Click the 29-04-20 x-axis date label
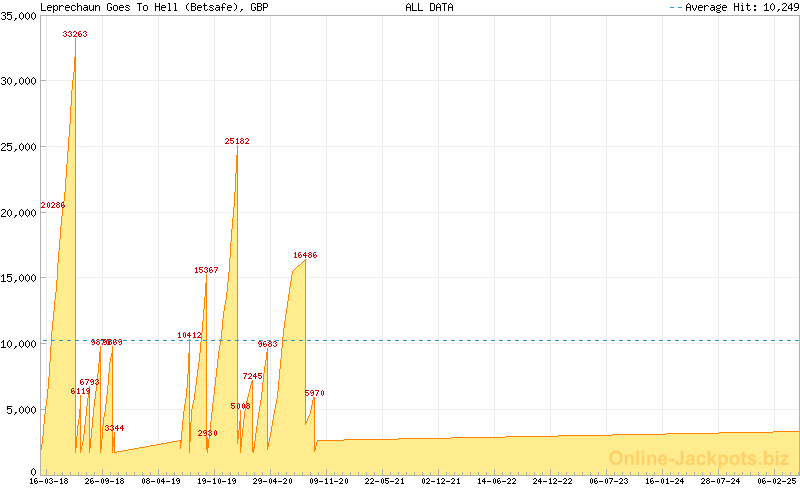Viewport: 800px width, 490px height. (x=272, y=481)
